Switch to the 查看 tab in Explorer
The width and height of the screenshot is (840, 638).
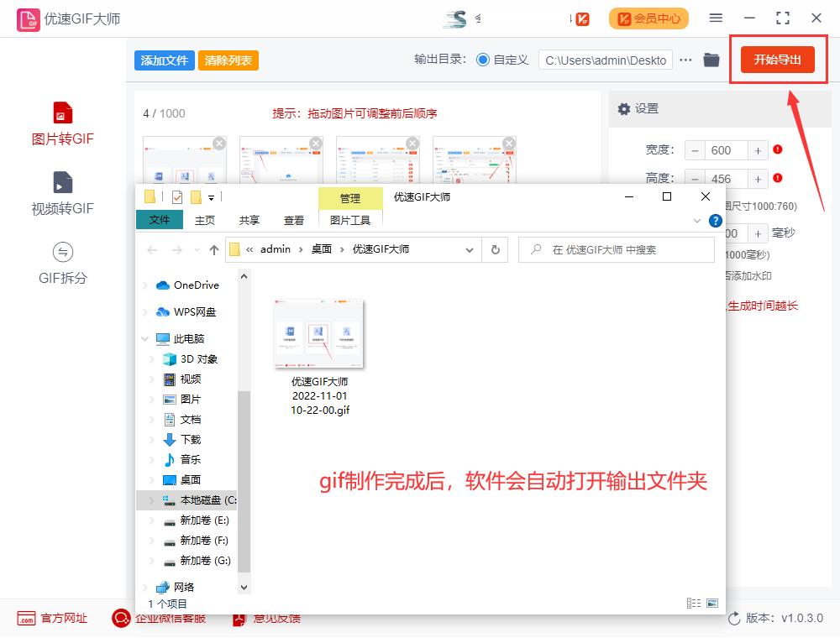[295, 221]
